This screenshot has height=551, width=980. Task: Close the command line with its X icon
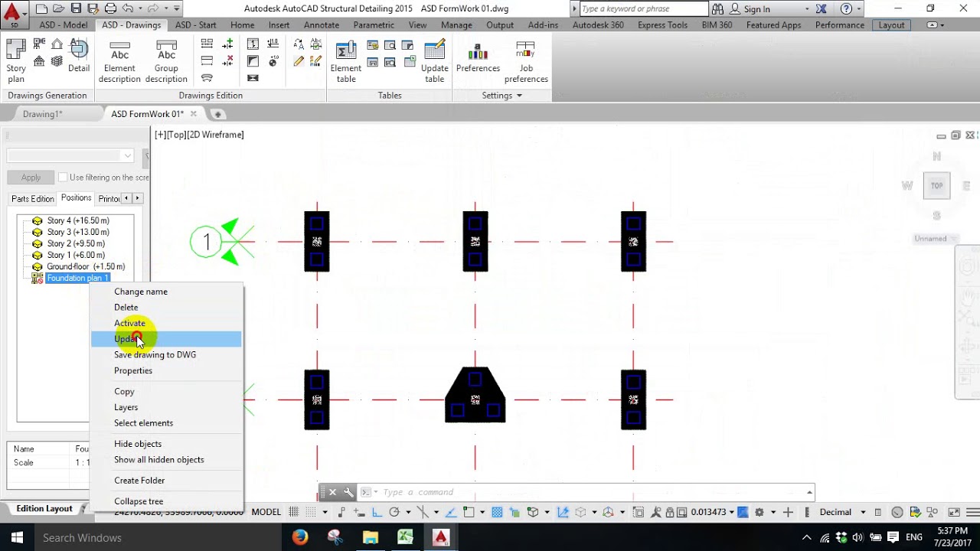[x=332, y=492]
